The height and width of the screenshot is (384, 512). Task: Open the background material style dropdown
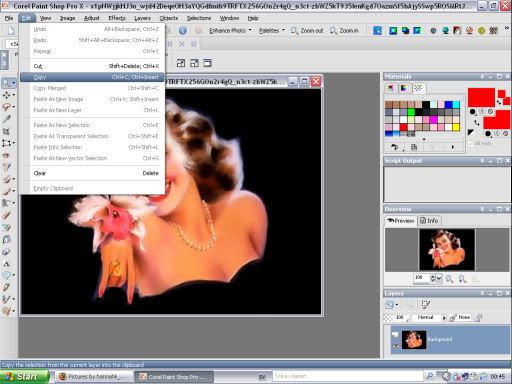coord(488,133)
